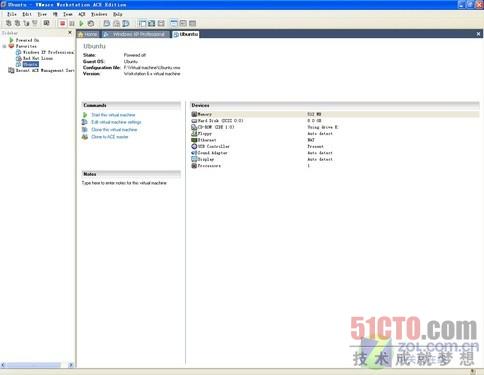Click the red Power Off toolbar button
Screen dimensions: 484x375
click(x=62, y=23)
